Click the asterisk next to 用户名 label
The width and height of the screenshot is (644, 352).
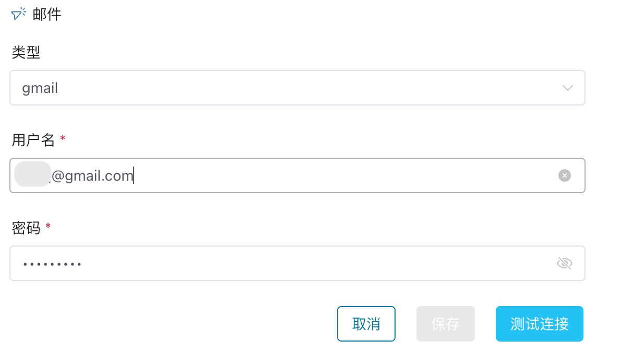pos(63,137)
